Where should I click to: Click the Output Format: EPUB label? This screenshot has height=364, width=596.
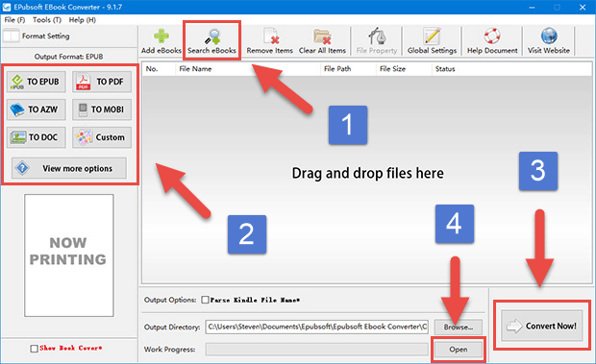click(69, 57)
